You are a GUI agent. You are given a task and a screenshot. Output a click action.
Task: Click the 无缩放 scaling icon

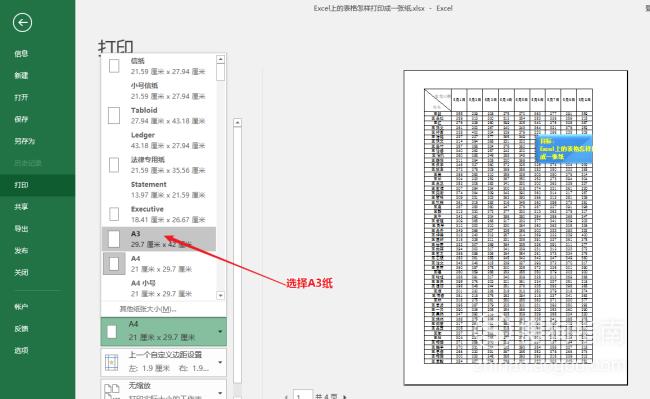pos(112,391)
